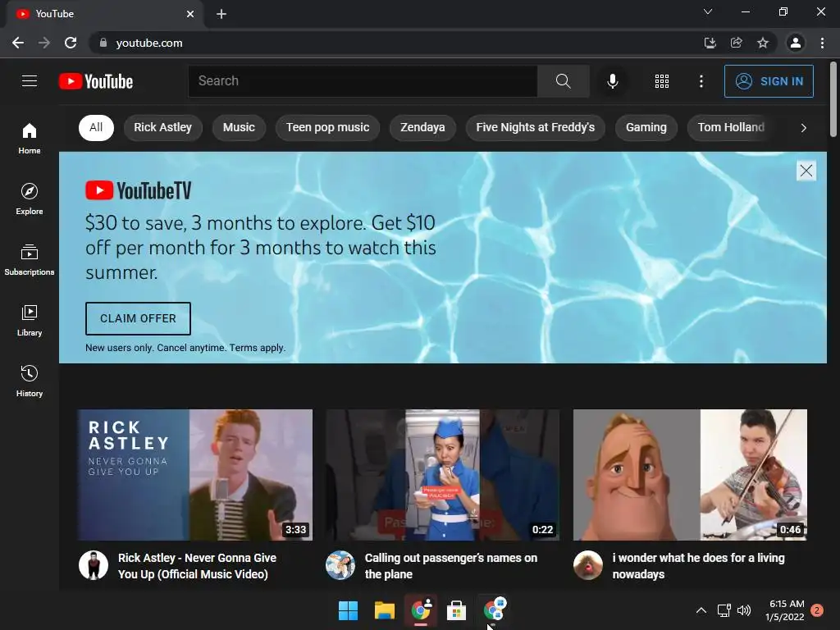Screen dimensions: 840x630
Task: Click the Rick Astley video thumbnail
Action: pyautogui.click(x=195, y=475)
